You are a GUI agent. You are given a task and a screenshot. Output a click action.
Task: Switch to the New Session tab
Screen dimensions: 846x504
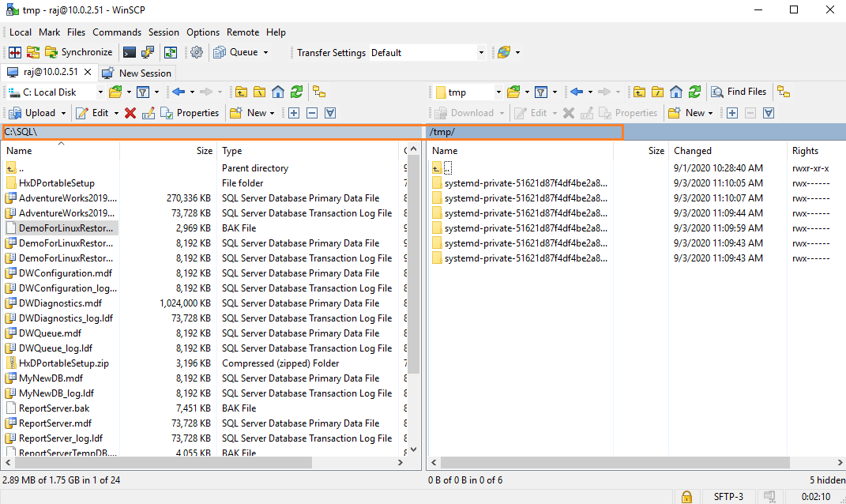(137, 73)
